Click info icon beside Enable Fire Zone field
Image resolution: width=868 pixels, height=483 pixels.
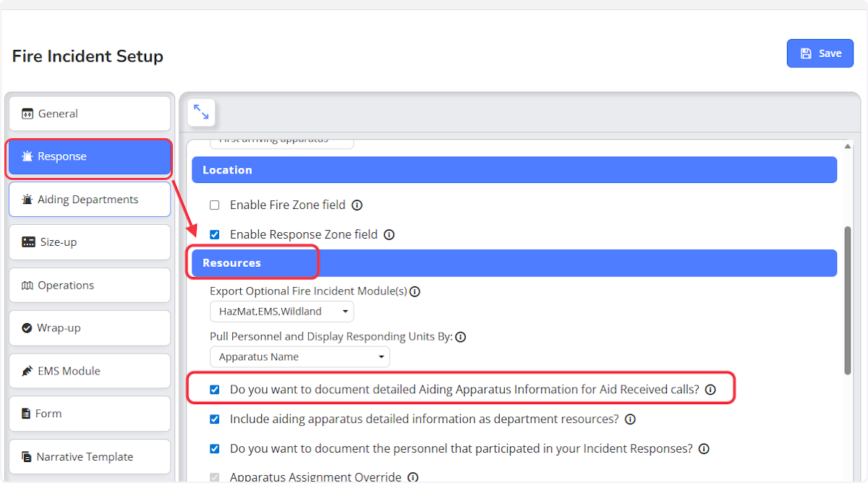[357, 205]
